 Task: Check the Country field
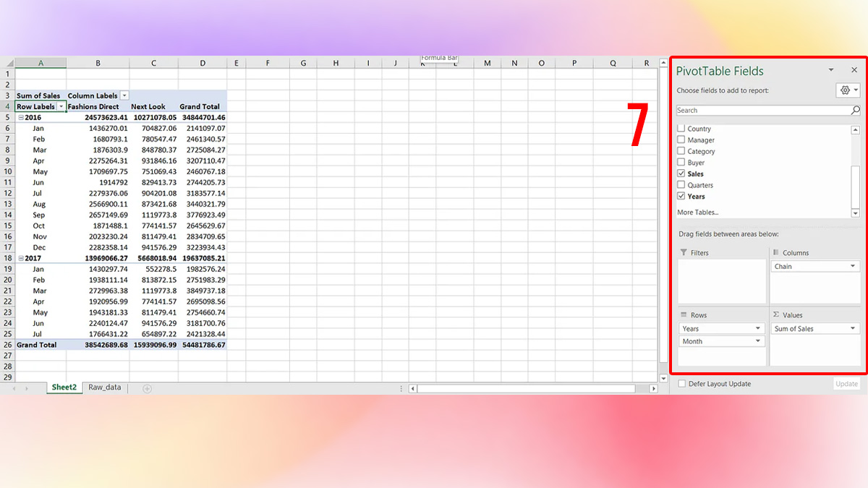point(681,129)
